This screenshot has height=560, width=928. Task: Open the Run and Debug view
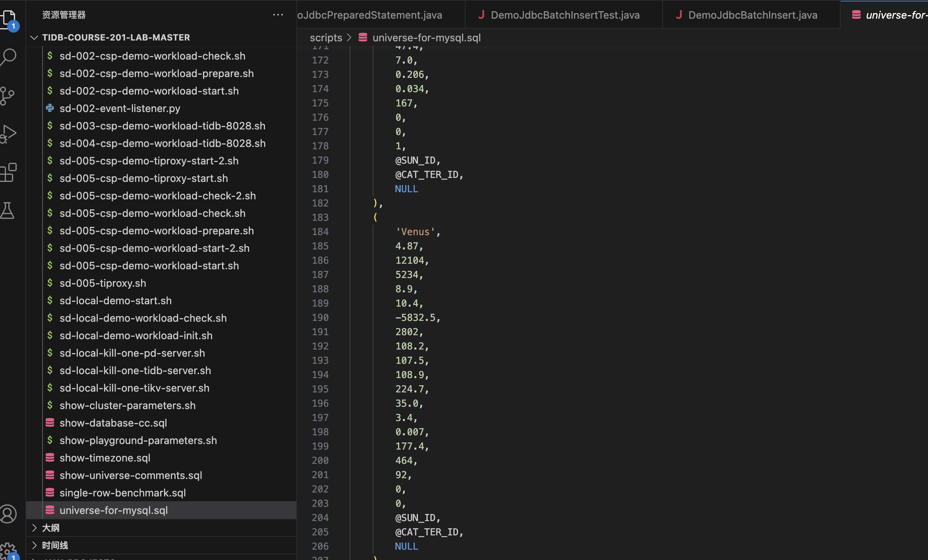9,134
